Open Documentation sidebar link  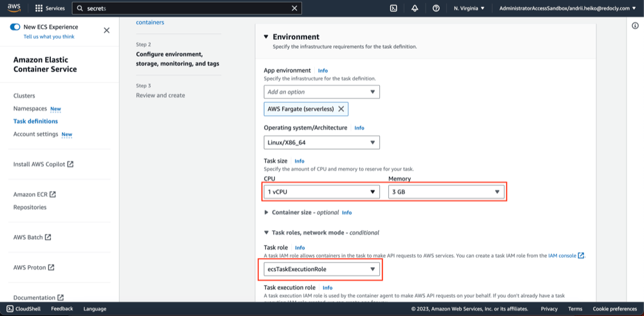35,298
